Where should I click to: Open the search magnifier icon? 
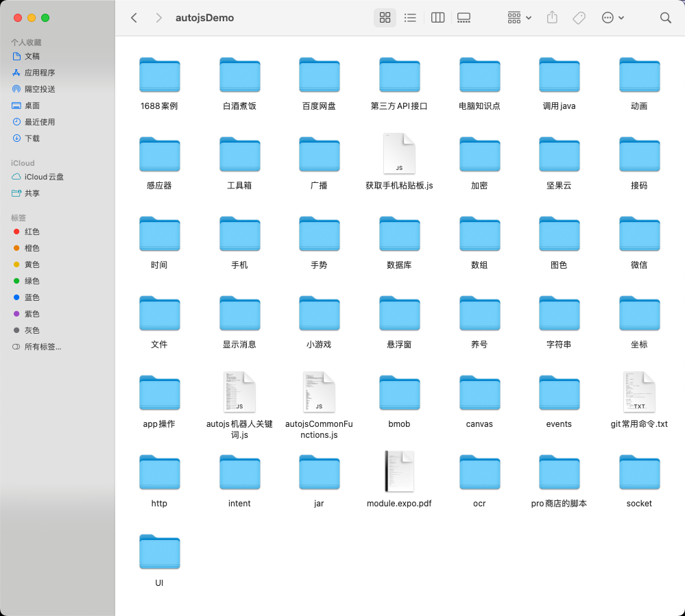(x=665, y=18)
